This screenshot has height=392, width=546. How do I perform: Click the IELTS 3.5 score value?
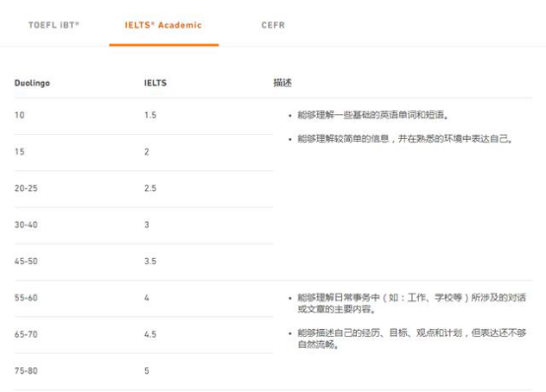(x=151, y=261)
